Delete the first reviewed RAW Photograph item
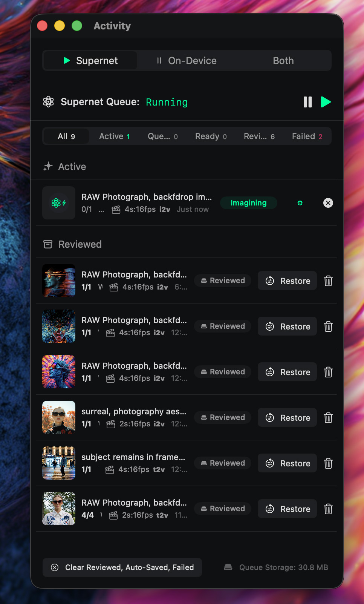 point(328,281)
